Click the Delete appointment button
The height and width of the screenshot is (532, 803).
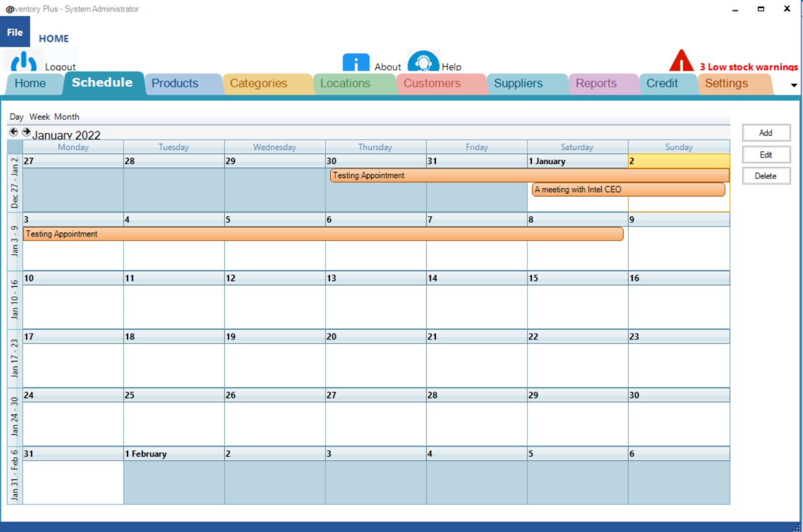[766, 176]
